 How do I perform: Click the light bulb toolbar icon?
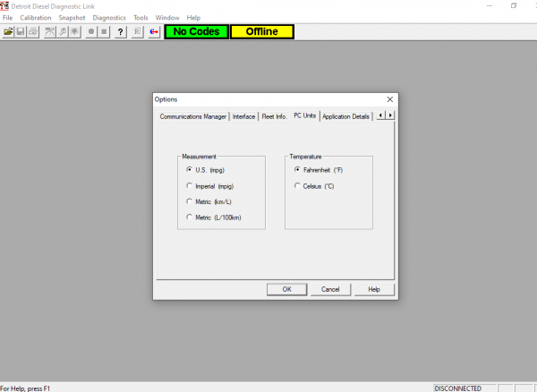74,32
